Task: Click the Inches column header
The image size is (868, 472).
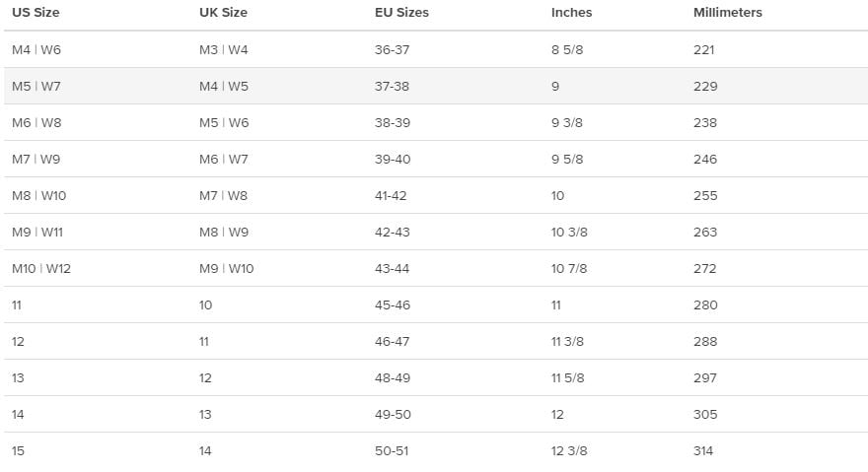Action: [x=571, y=12]
